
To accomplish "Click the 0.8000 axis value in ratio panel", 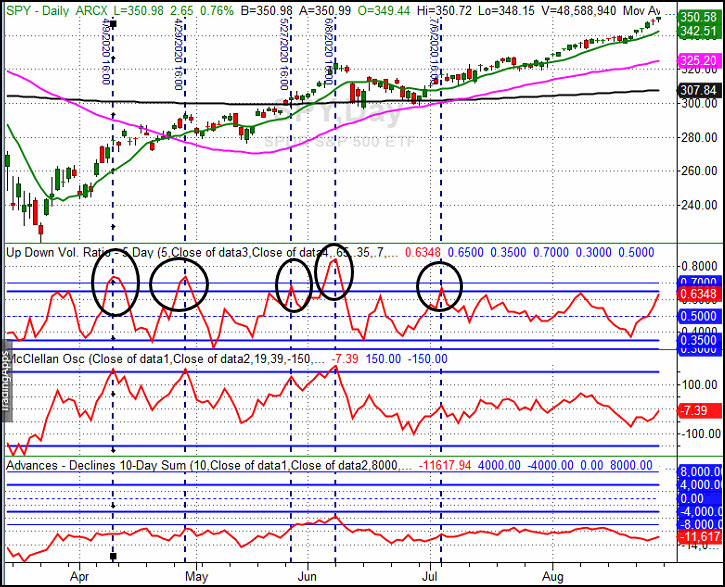I will point(700,267).
